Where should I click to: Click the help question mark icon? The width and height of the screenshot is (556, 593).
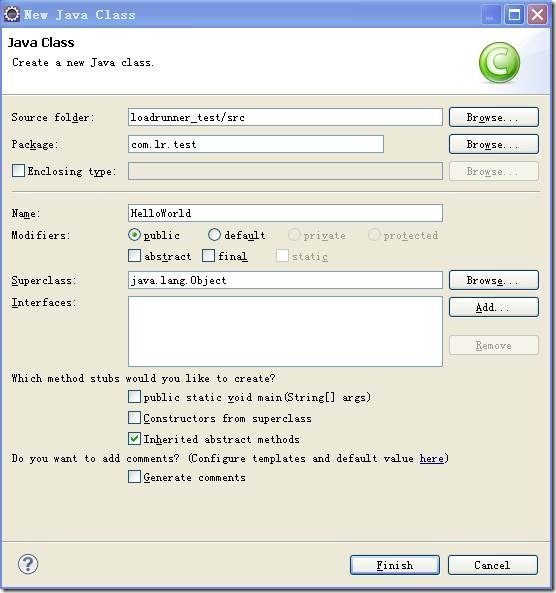click(28, 564)
